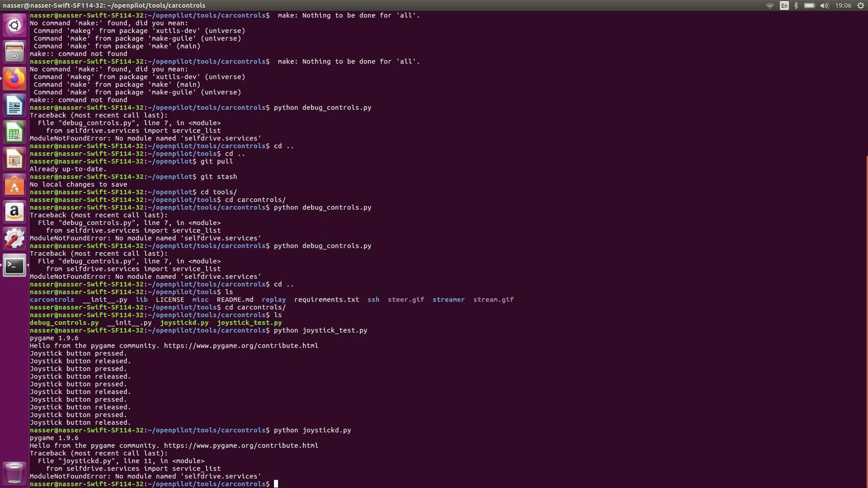Click 'joystick_test.py' in ls output
Image resolution: width=868 pixels, height=488 pixels.
pyautogui.click(x=249, y=323)
